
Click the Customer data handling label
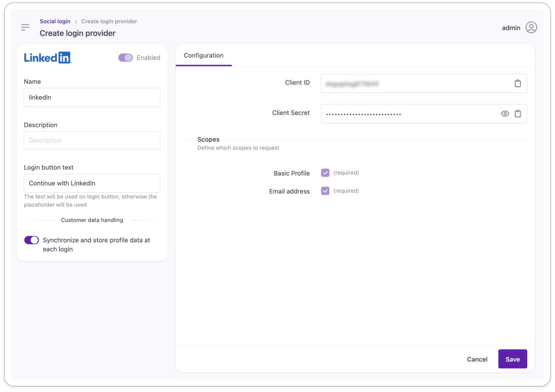coord(92,220)
